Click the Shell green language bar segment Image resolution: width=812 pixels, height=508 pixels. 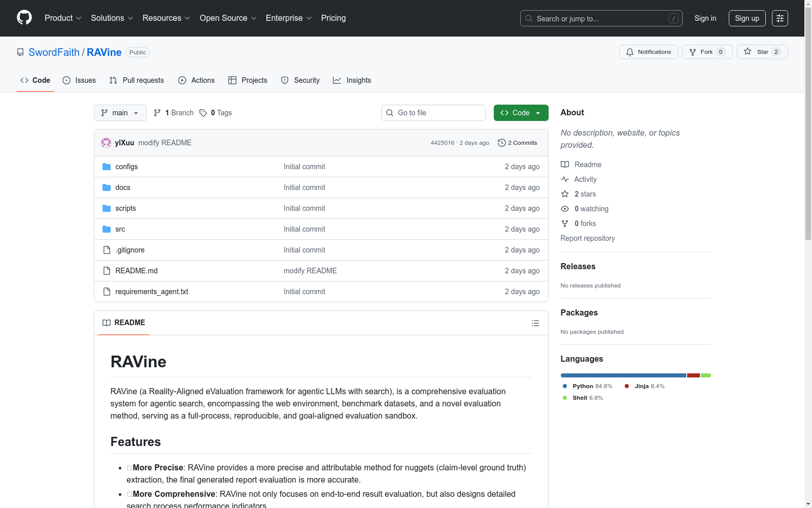pyautogui.click(x=706, y=375)
